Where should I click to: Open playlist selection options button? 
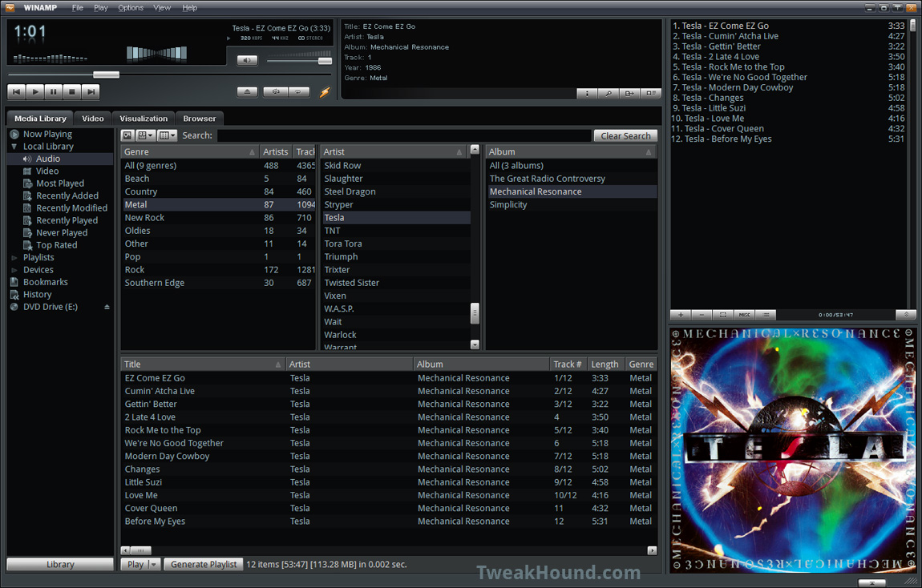pos(723,315)
